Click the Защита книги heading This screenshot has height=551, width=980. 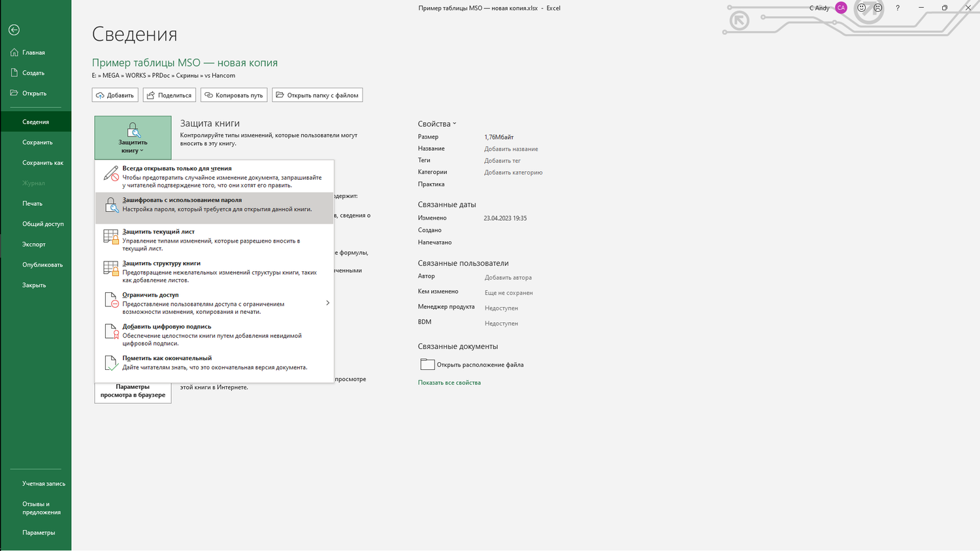[x=210, y=123]
